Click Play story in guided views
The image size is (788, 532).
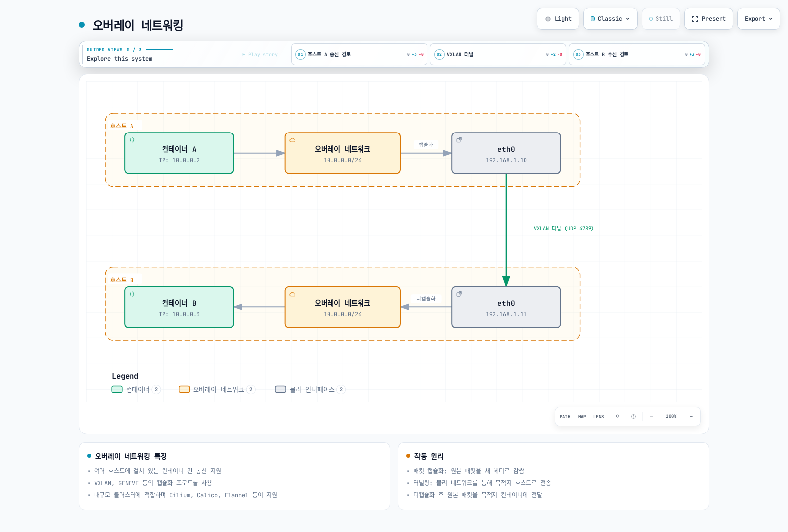pyautogui.click(x=260, y=55)
